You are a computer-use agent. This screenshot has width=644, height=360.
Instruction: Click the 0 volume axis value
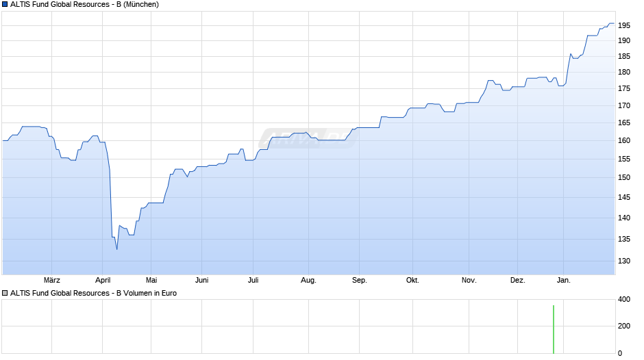(620, 353)
